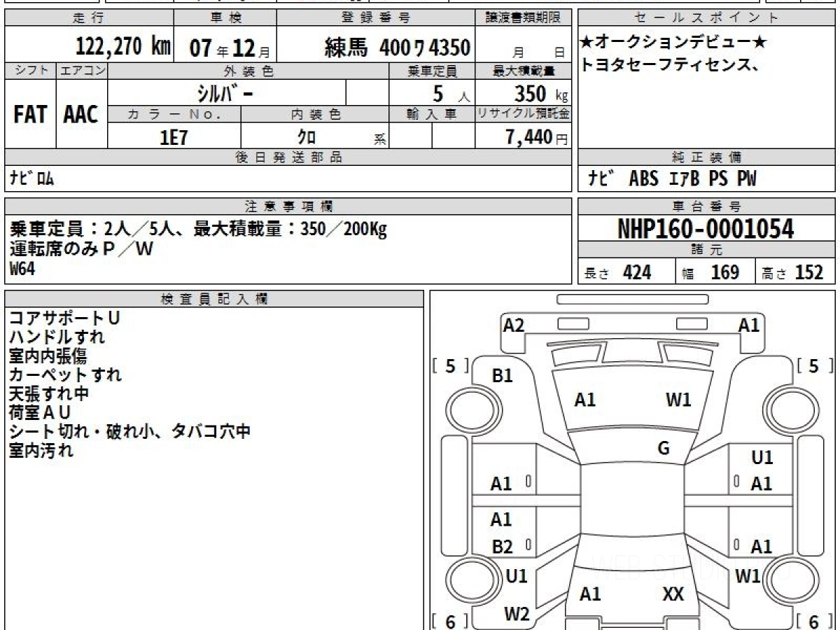Click the 室内汚れ remark
This screenshot has width=840, height=630.
(x=41, y=451)
